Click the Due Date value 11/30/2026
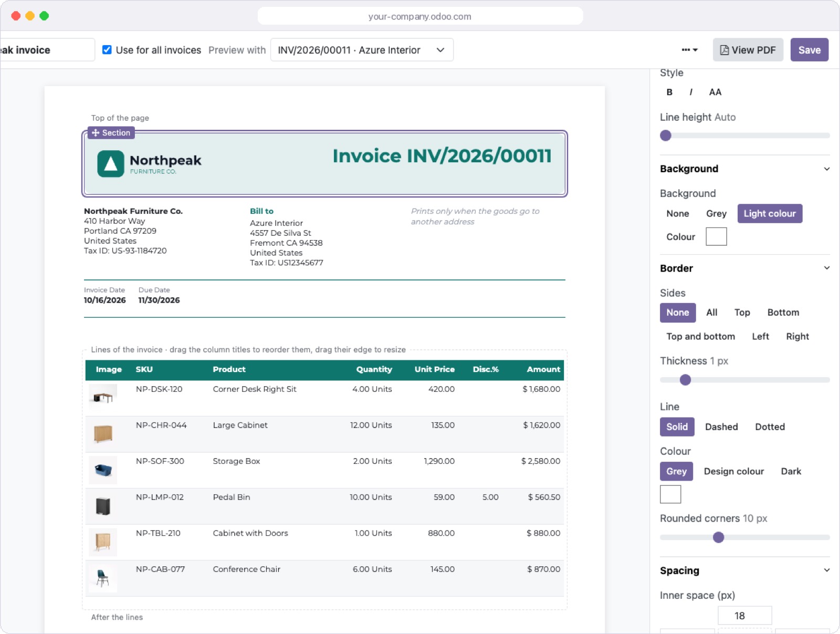Screen dimensions: 840x634 pos(159,300)
